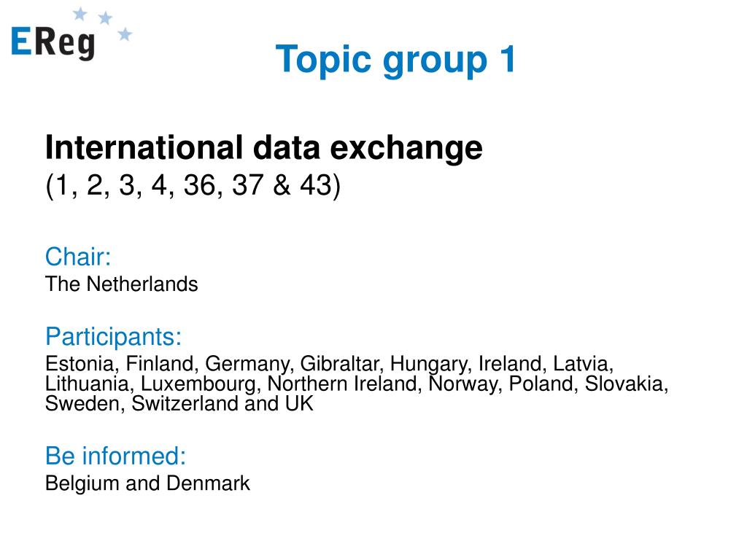This screenshot has height=560, width=747.
Task: Click the word Gibraltar
Action: click(x=340, y=364)
